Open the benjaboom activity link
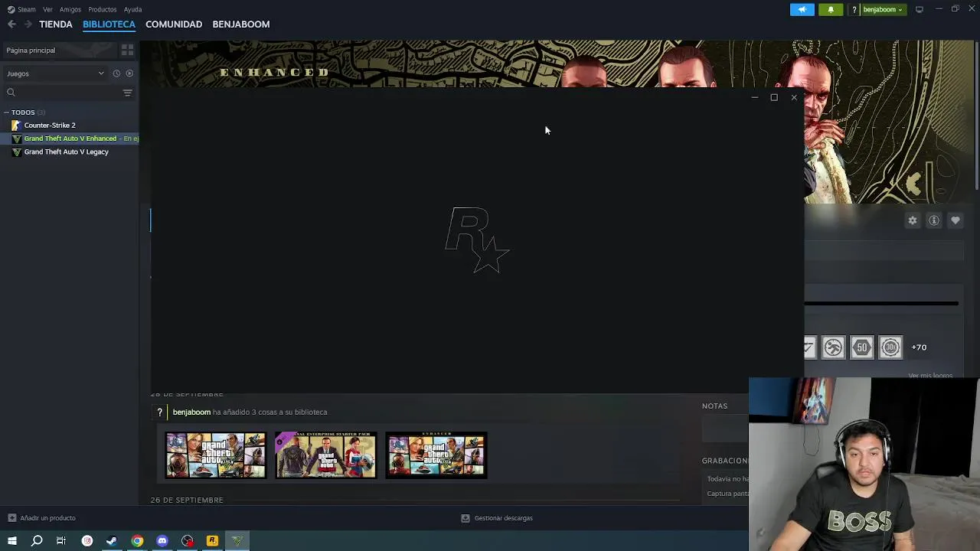The width and height of the screenshot is (980, 551). click(191, 412)
